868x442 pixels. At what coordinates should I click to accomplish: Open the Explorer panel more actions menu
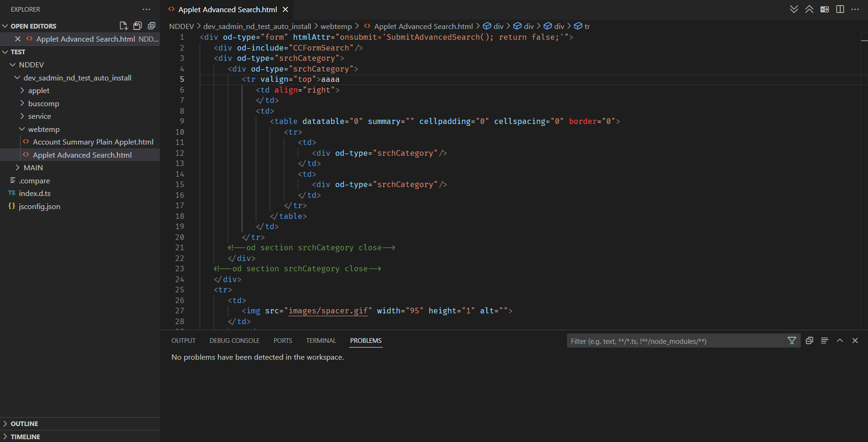click(146, 9)
